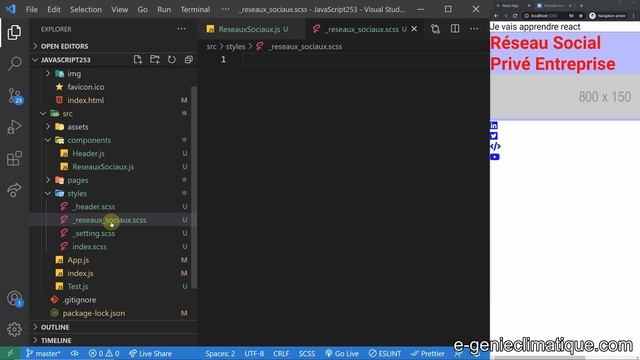Open the Manage gear settings icon

point(14,329)
